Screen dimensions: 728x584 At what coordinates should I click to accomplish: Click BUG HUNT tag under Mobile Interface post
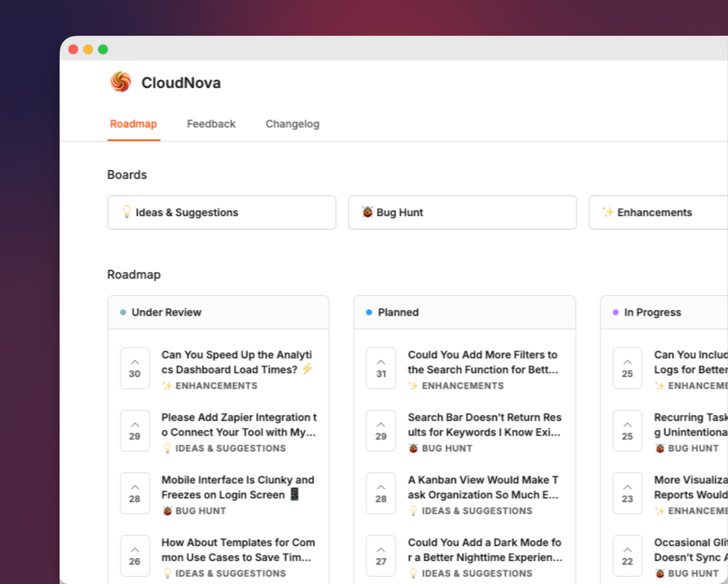pyautogui.click(x=194, y=511)
